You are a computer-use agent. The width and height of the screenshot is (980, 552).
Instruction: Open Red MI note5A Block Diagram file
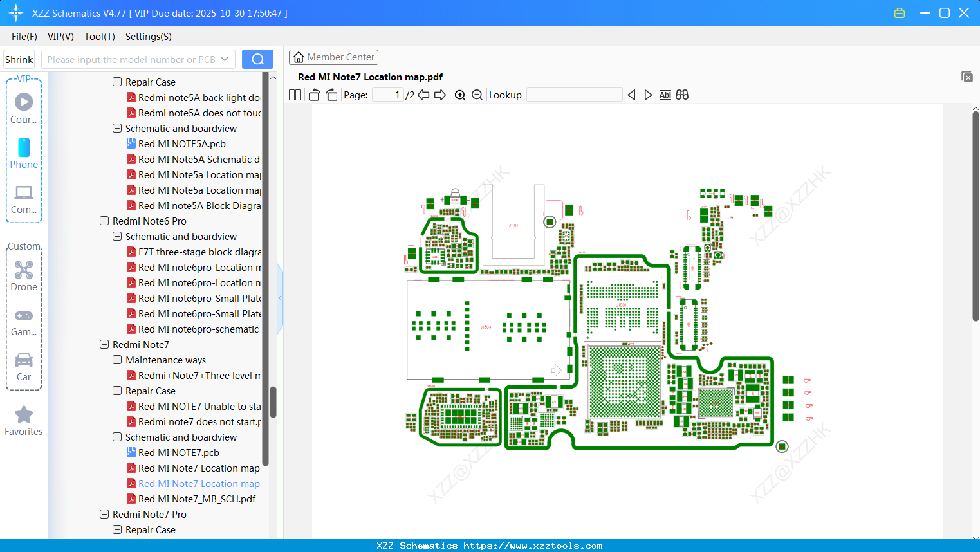coord(199,205)
